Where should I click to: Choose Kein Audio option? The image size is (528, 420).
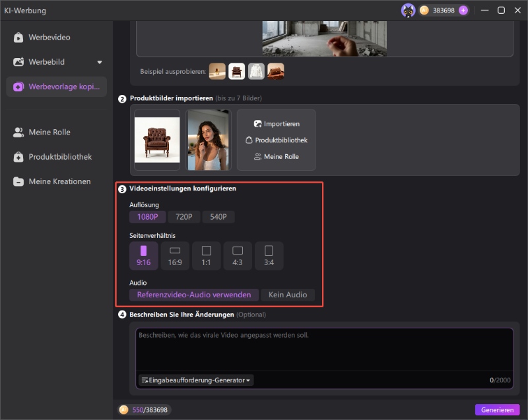coord(288,295)
